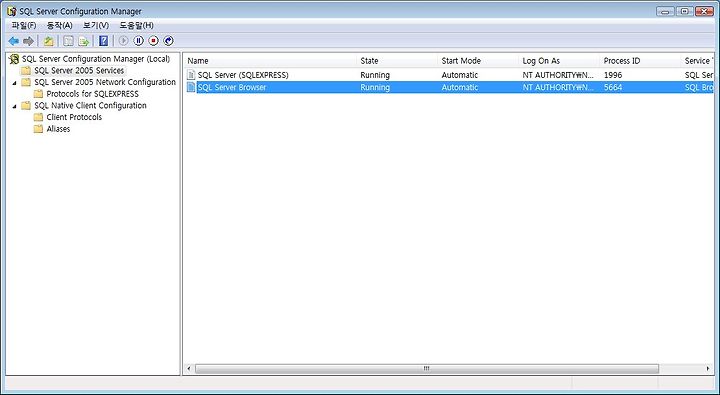Image resolution: width=720 pixels, height=395 pixels.
Task: Select the SQL Server (SQLEXPRESS) service row
Action: pos(449,75)
